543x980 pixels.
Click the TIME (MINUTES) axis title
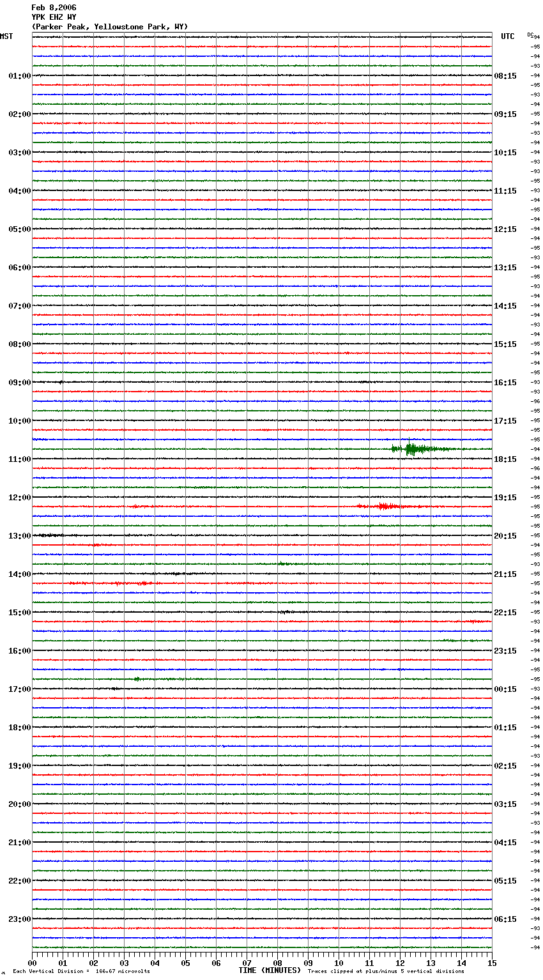[270, 970]
